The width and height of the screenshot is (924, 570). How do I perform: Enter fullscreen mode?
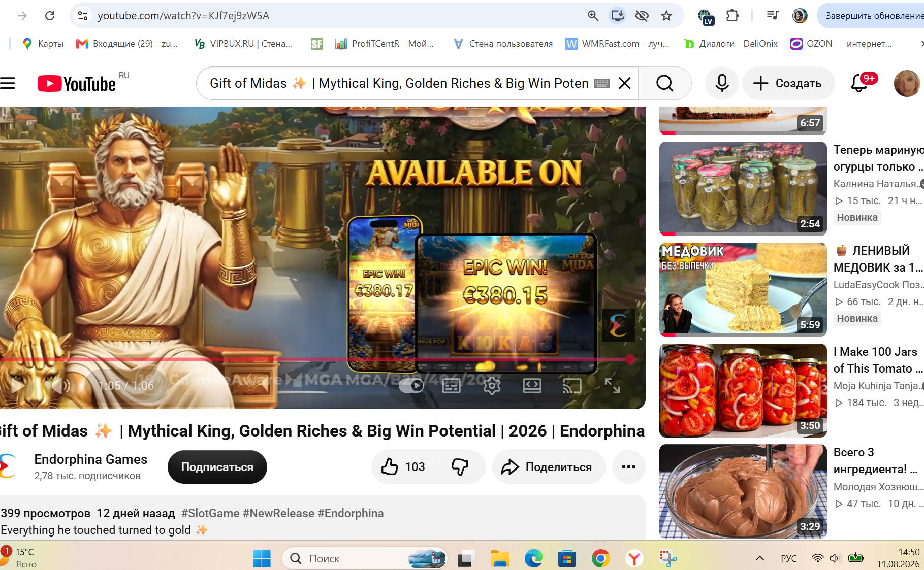point(612,386)
